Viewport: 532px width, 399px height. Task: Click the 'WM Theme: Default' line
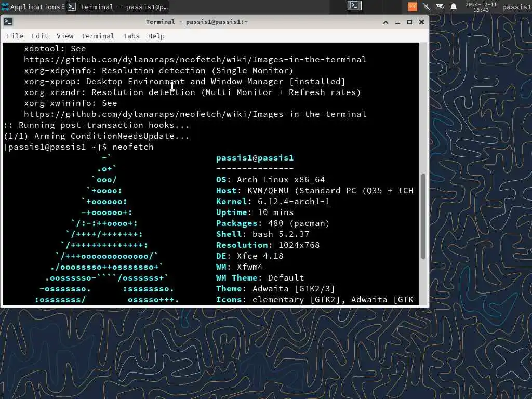click(260, 278)
